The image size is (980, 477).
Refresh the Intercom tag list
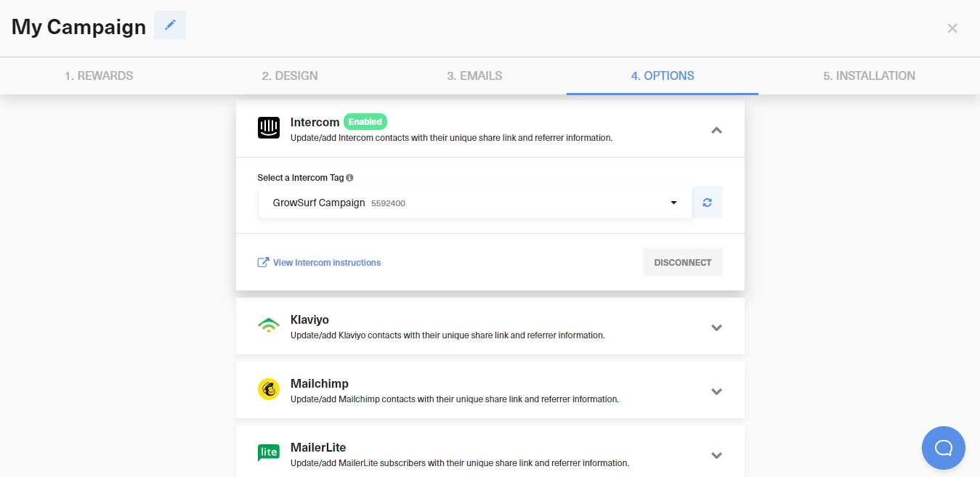coord(707,202)
